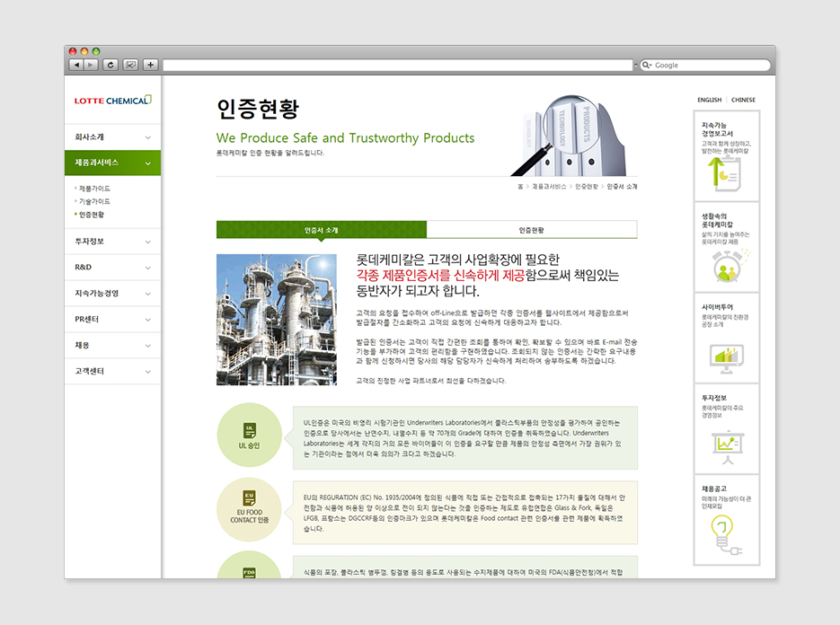
Task: Collapse the 제품과서비스 menu chevron
Action: coord(148,163)
